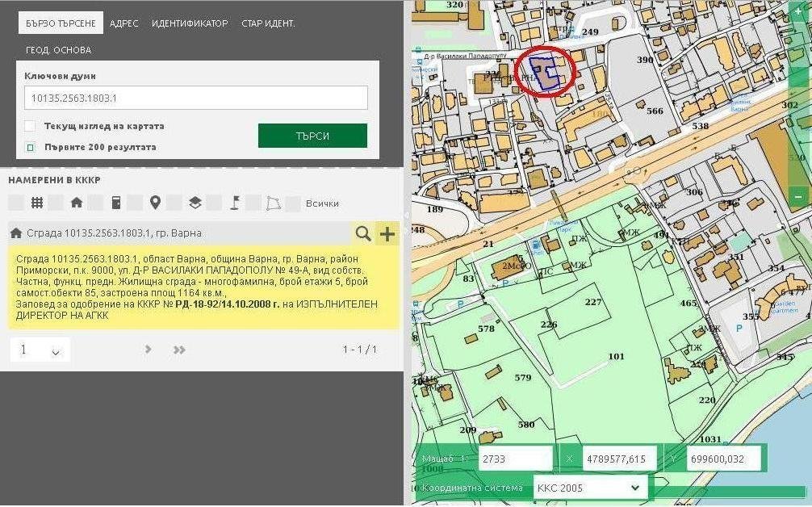Switch to the АДРЕС tab
Viewport: 812px width, 507px height.
click(124, 23)
